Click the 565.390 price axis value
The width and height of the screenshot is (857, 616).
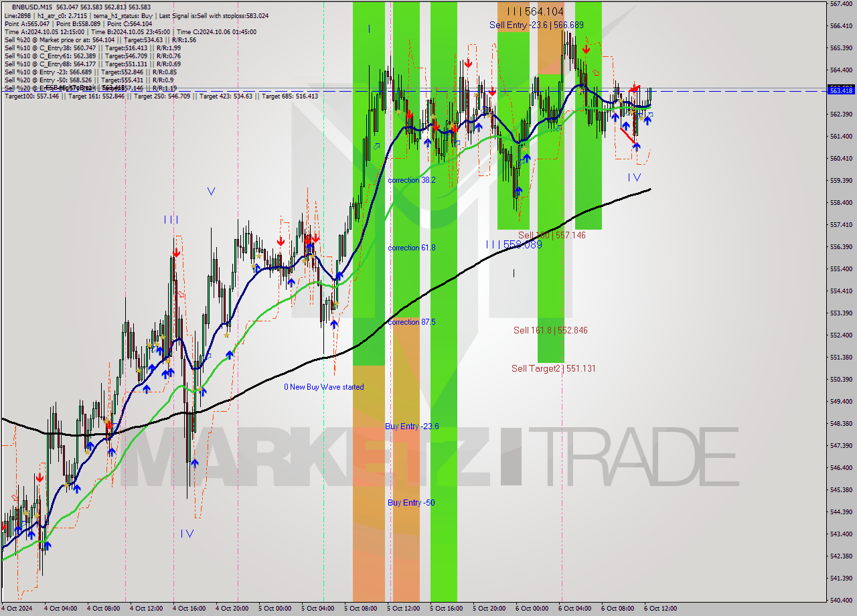click(x=841, y=48)
